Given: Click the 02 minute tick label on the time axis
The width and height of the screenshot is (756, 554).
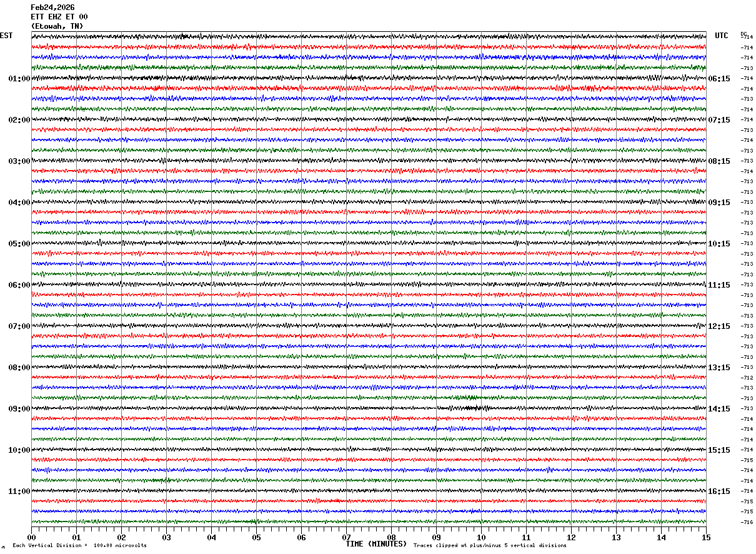Looking at the screenshot, I should tap(121, 537).
